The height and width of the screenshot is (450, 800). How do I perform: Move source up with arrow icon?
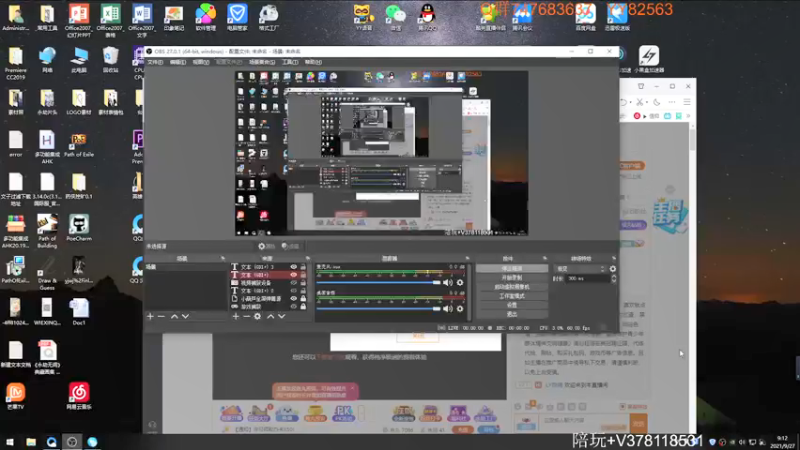270,316
